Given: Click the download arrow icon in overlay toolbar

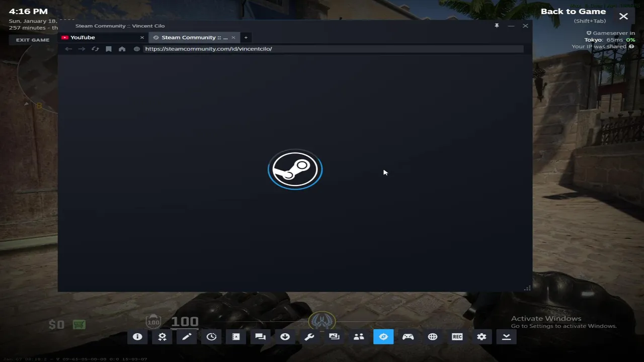Looking at the screenshot, I should 285,337.
